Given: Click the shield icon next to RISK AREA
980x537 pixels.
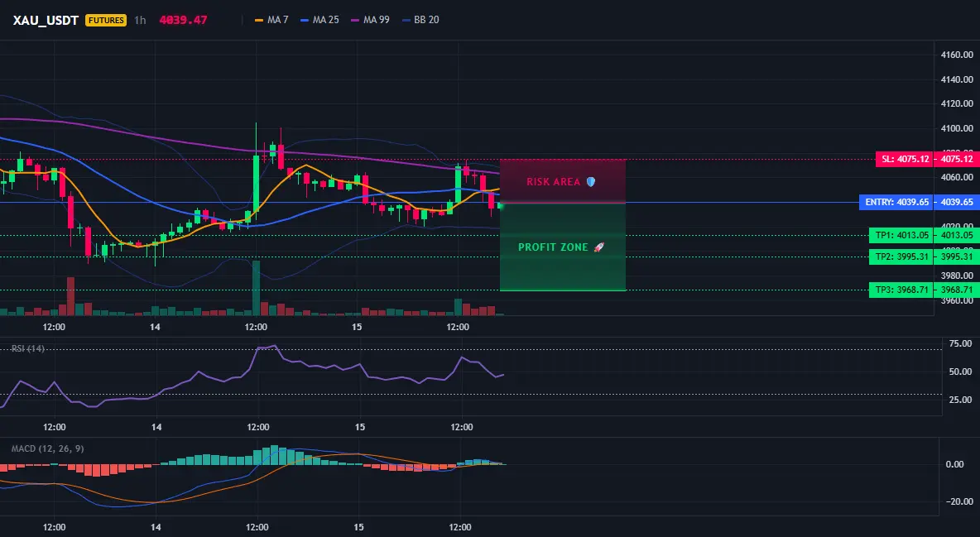Looking at the screenshot, I should coord(591,182).
